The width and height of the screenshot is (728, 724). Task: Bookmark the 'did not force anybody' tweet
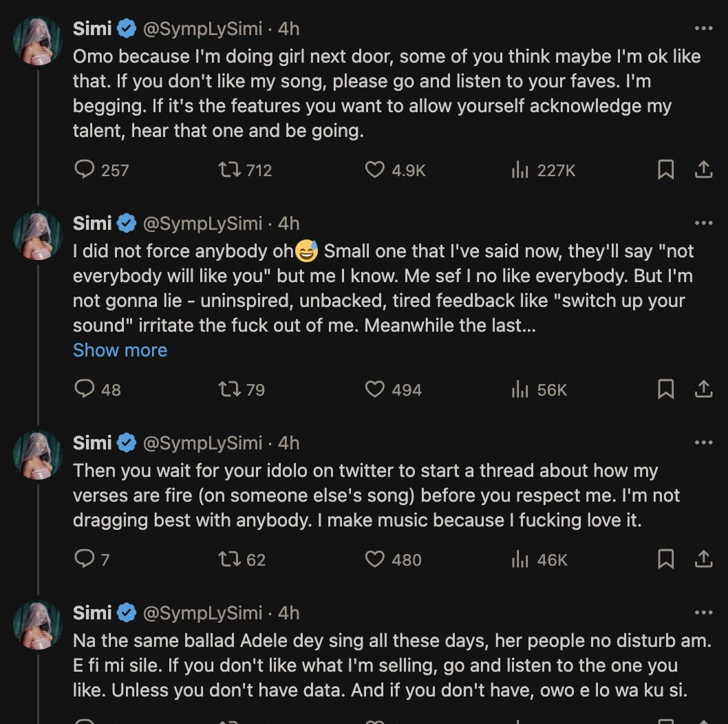(665, 390)
